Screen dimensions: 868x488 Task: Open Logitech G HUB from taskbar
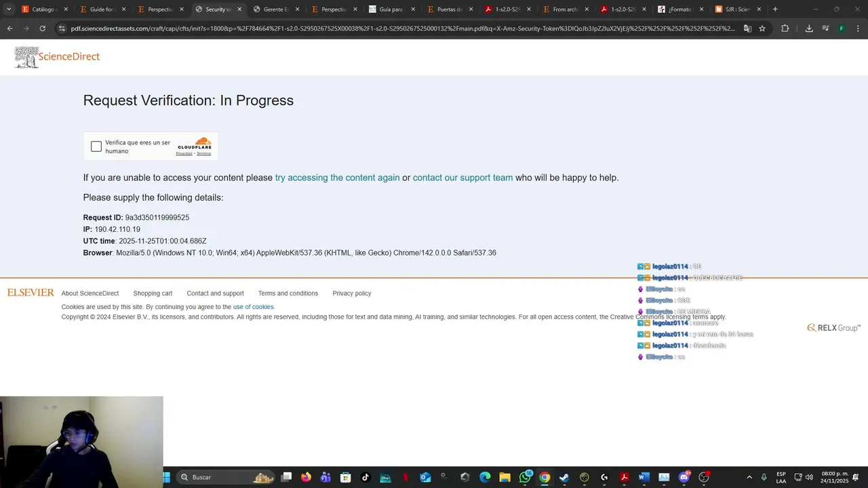(604, 477)
